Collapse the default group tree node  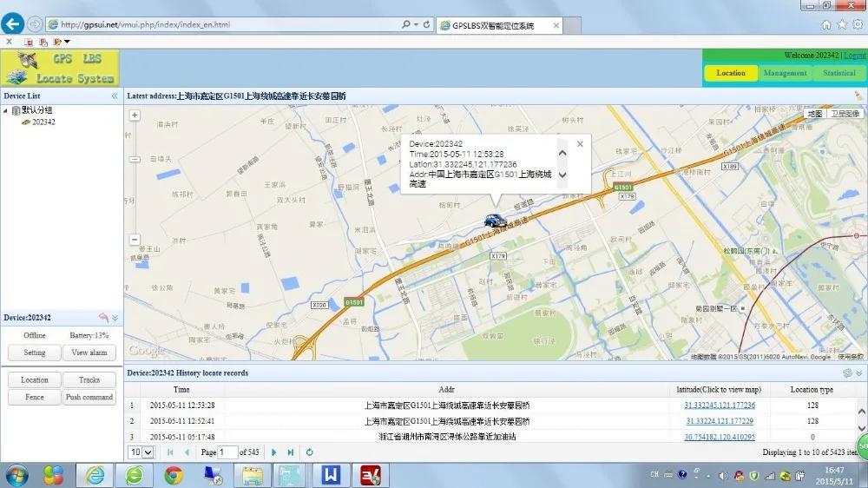[x=5, y=111]
